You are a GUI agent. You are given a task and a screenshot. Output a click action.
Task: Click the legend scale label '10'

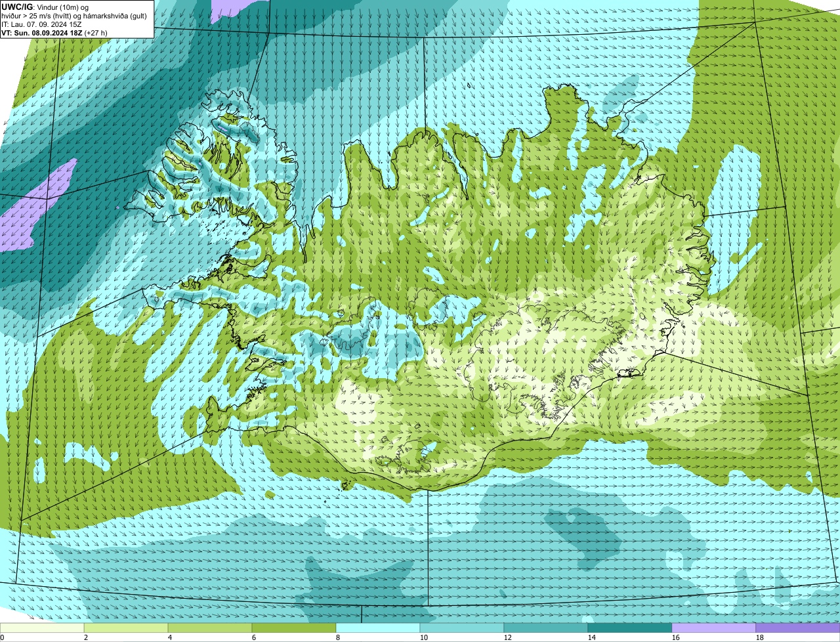[423, 637]
